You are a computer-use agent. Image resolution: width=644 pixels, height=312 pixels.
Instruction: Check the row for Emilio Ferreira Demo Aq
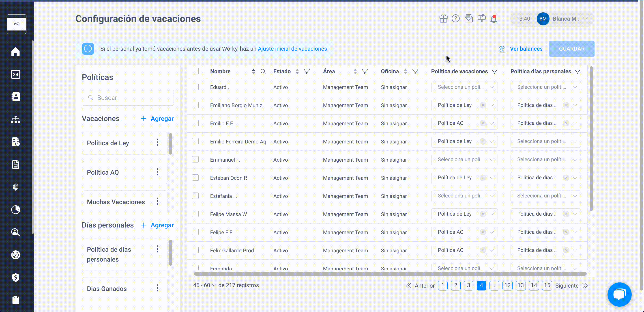click(x=195, y=141)
